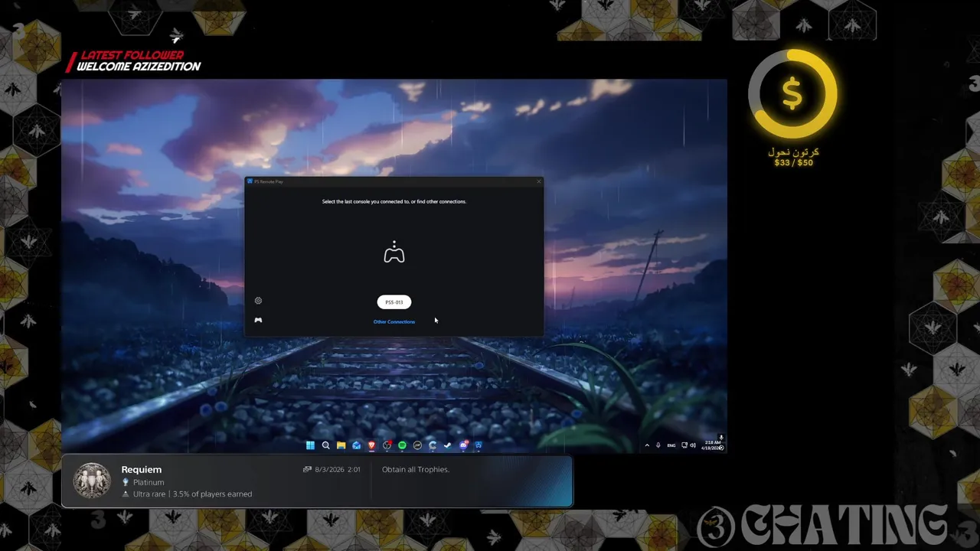Connect to the PS5-013 console
This screenshot has height=551, width=980.
point(394,302)
